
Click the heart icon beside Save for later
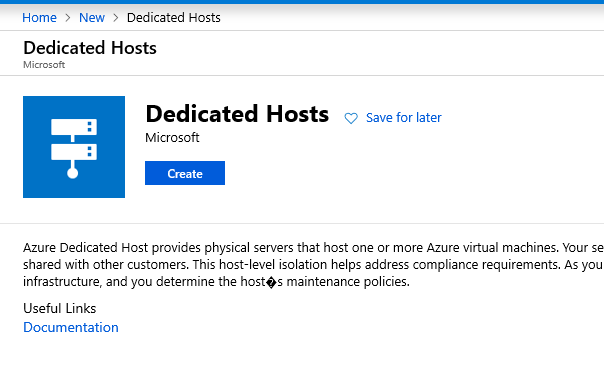(x=351, y=118)
